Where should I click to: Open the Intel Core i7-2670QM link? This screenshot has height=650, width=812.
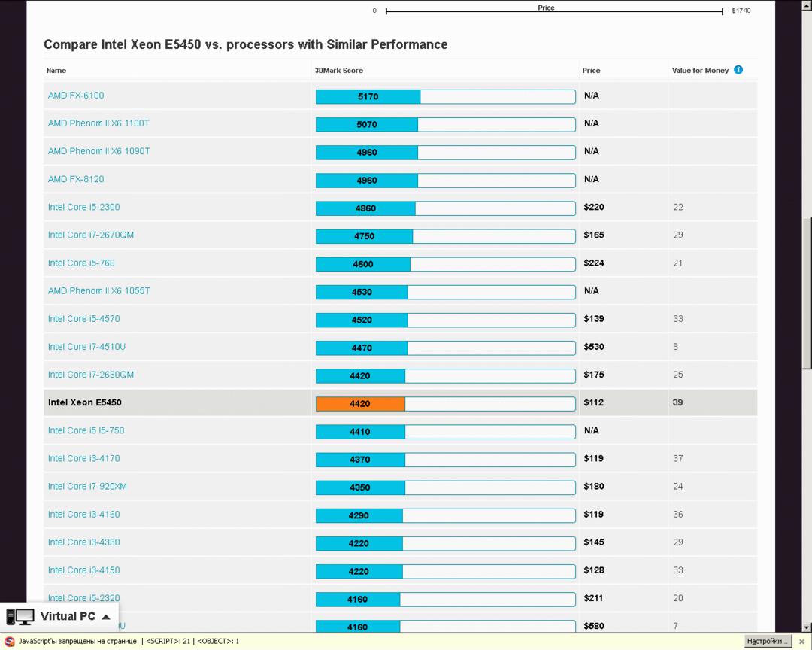(91, 235)
